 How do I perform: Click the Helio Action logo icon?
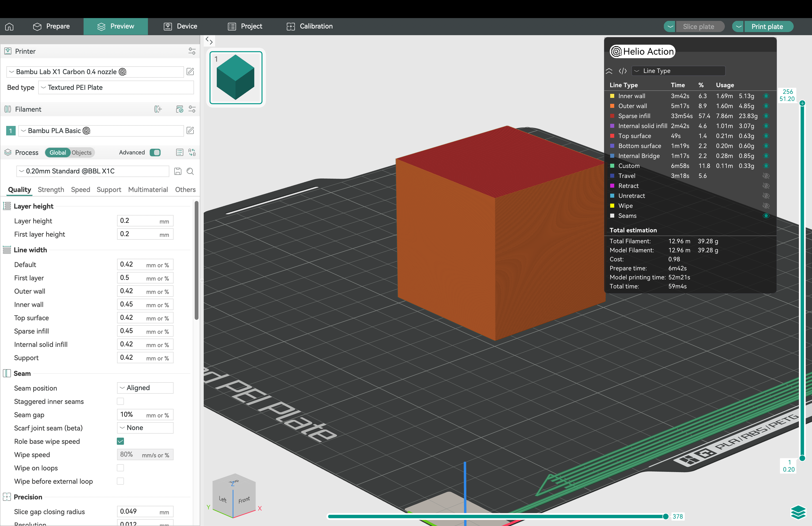pyautogui.click(x=616, y=51)
